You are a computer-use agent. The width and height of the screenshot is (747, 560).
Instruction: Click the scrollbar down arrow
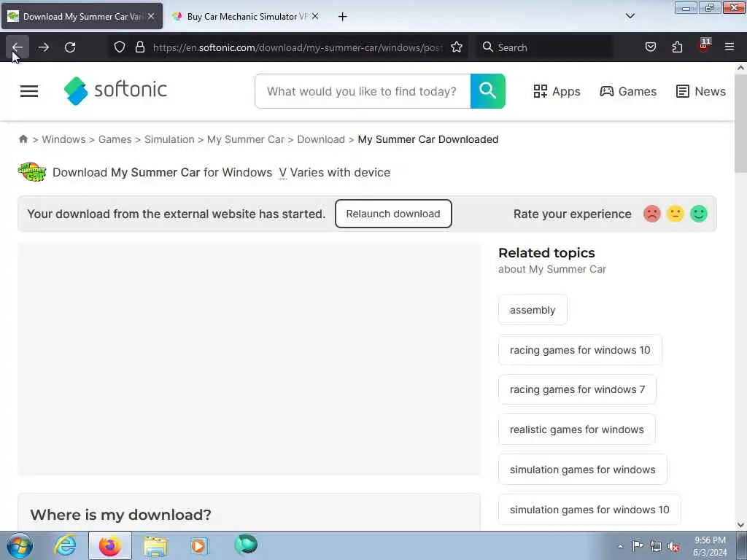pos(740,525)
